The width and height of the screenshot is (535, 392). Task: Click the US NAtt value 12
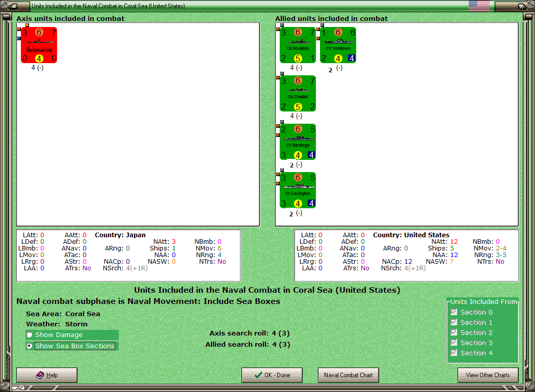(x=454, y=242)
